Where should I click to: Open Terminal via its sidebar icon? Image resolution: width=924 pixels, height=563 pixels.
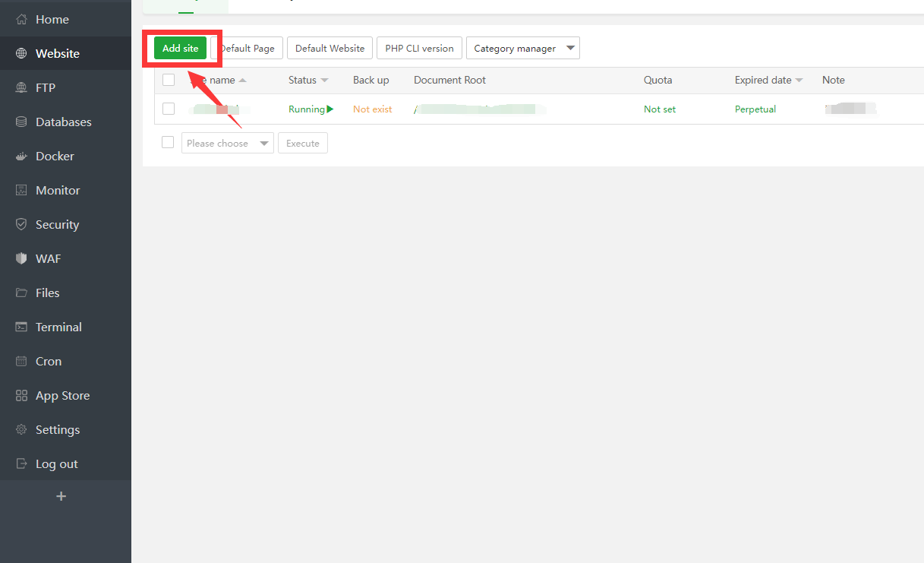coord(21,327)
